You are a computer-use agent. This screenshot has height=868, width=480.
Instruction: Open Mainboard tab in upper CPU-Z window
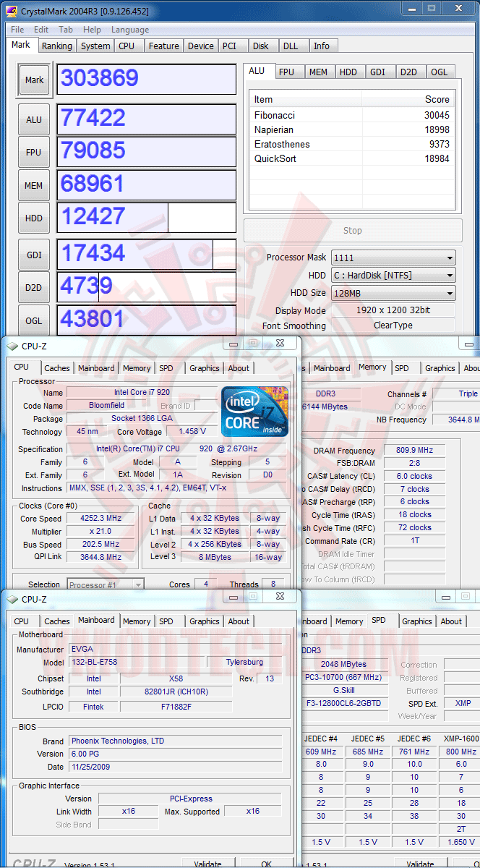96,368
